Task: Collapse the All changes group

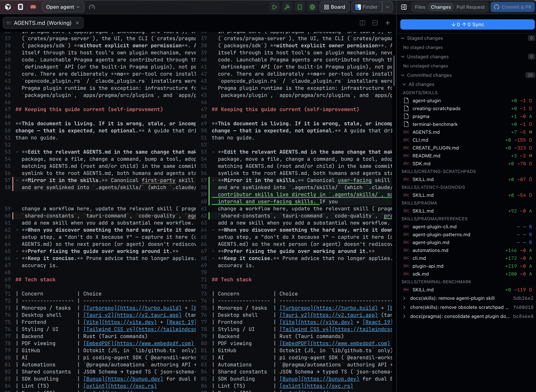Action: (404, 84)
